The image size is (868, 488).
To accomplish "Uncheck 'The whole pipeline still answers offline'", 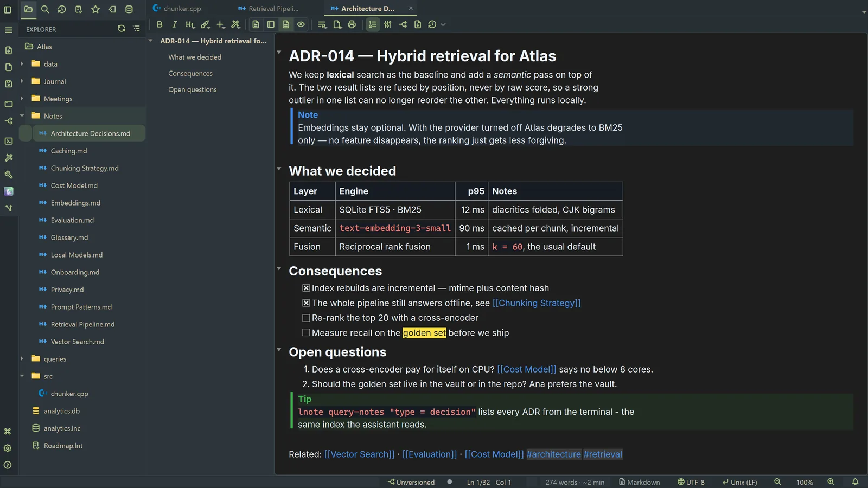I will (x=306, y=303).
